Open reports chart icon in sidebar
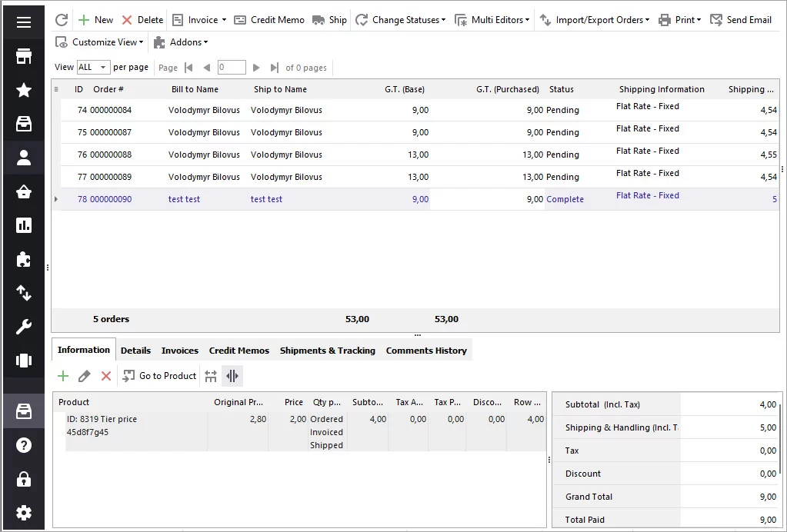This screenshot has height=532, width=787. (24, 225)
